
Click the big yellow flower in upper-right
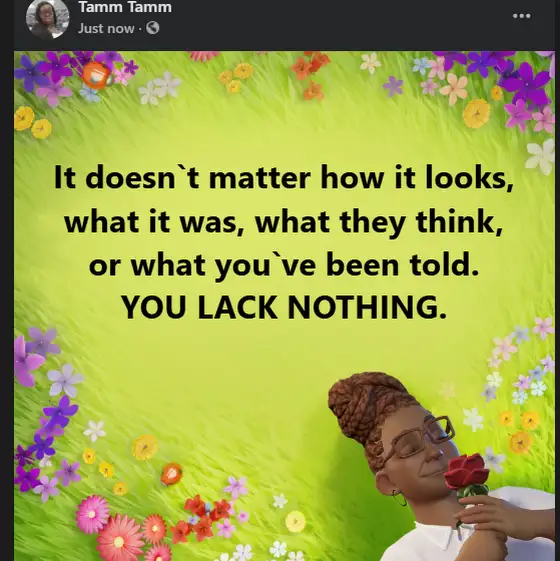click(x=477, y=113)
